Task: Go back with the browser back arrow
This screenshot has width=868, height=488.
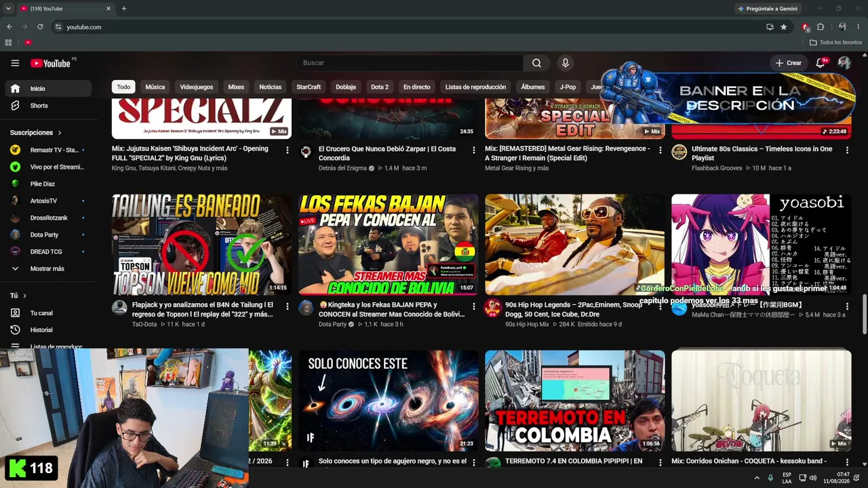Action: pos(9,27)
